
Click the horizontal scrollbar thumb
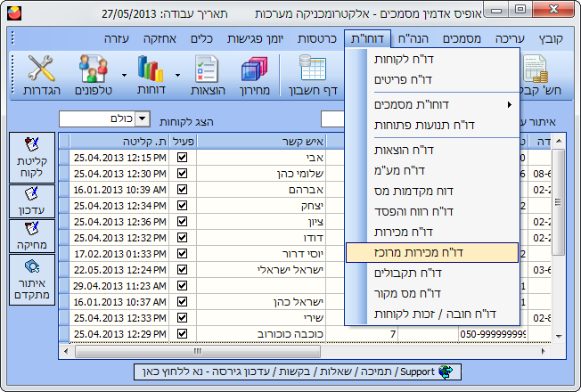pos(198,351)
